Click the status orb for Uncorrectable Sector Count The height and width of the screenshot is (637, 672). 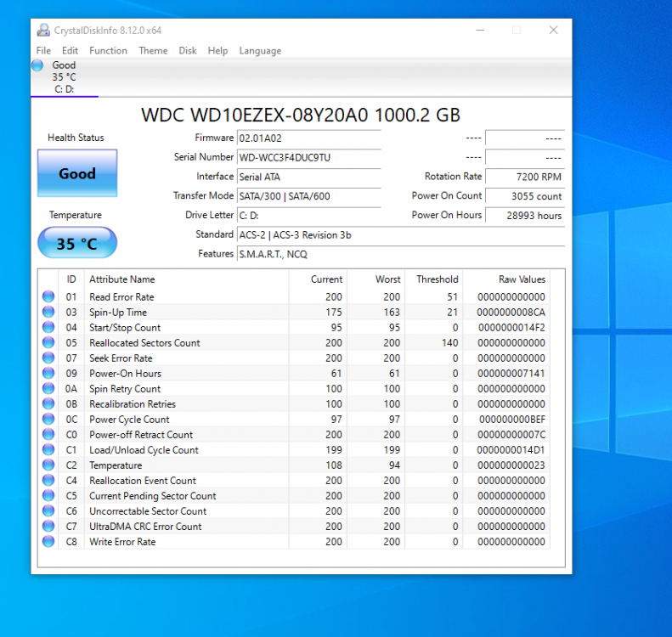tap(48, 511)
